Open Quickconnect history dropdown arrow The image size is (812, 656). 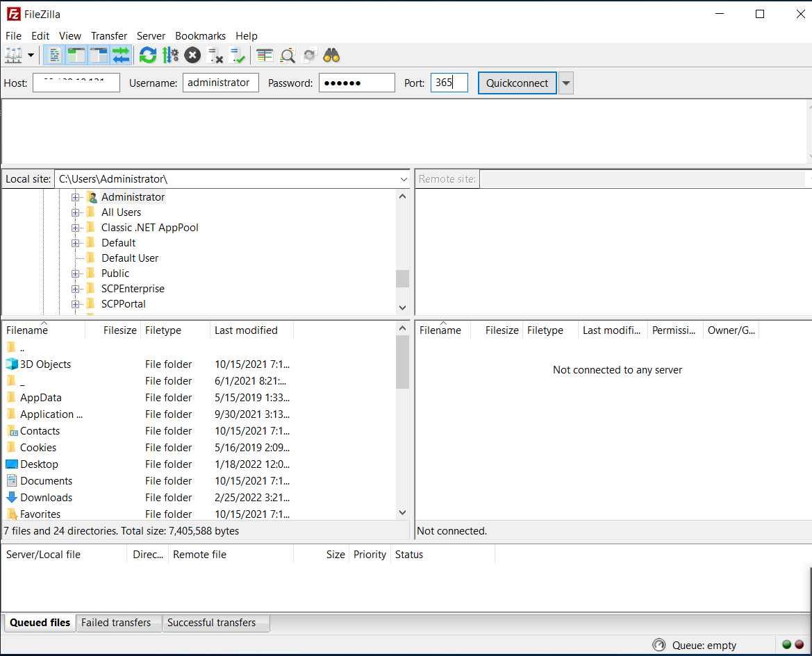(x=566, y=83)
